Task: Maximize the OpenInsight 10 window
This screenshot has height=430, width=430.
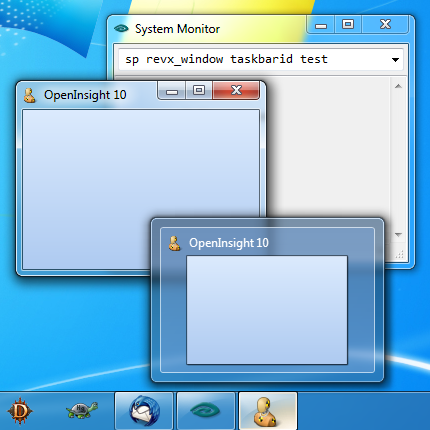Action: point(199,90)
